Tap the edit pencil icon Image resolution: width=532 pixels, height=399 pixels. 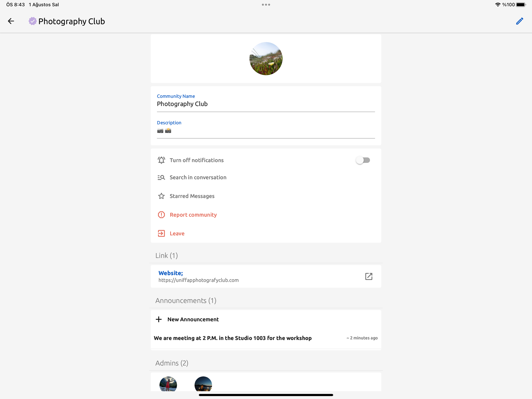[x=520, y=21]
